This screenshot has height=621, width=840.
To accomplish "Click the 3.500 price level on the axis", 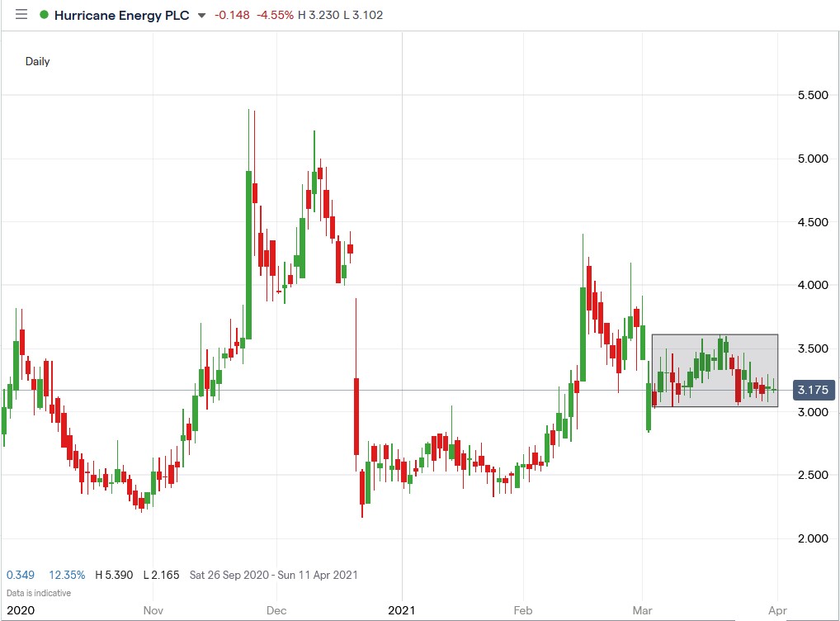I will tap(811, 348).
